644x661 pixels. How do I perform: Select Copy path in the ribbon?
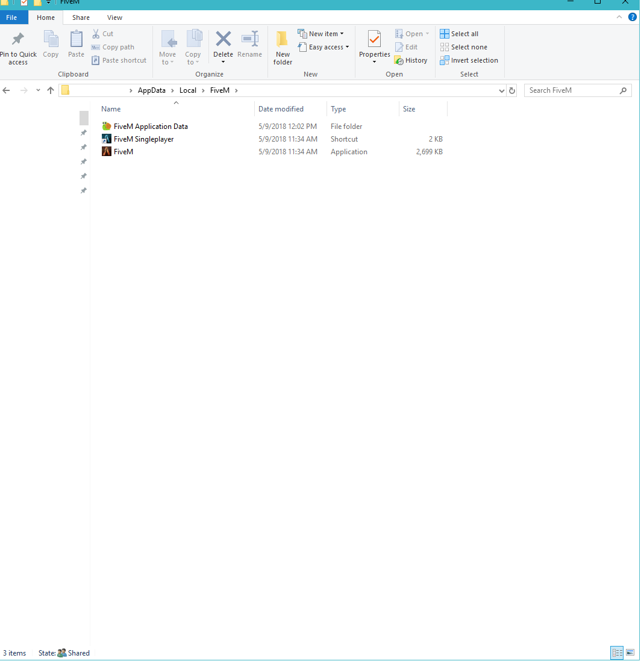113,47
